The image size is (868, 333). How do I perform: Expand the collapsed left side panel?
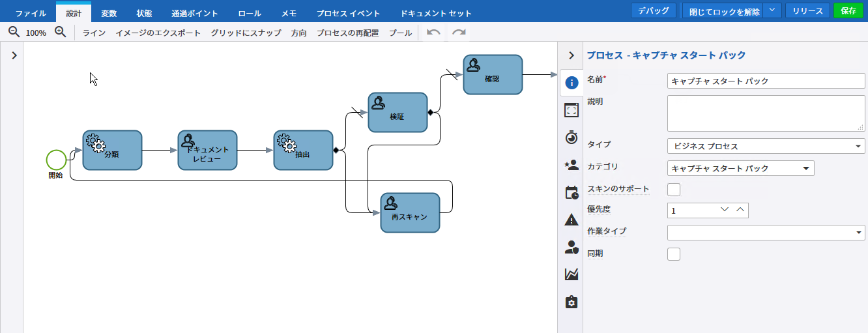[x=14, y=56]
